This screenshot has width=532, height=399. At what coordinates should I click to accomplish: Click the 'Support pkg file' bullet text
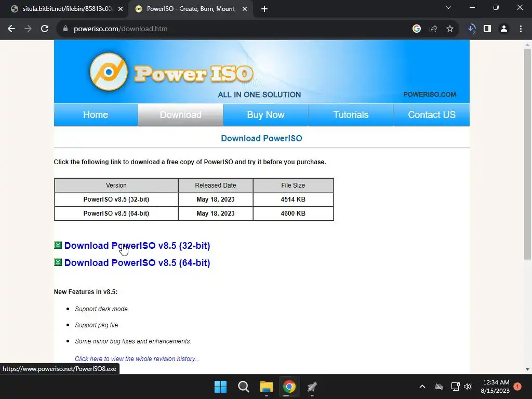tap(96, 325)
